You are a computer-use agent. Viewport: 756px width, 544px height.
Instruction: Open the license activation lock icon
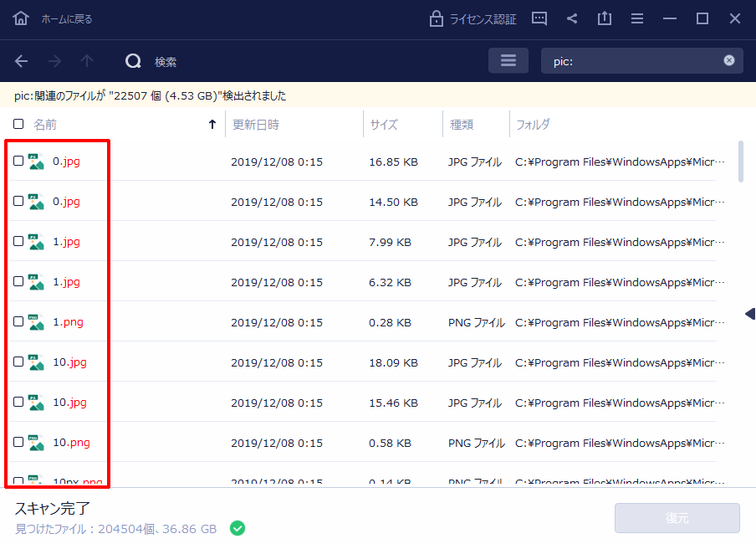coord(436,18)
